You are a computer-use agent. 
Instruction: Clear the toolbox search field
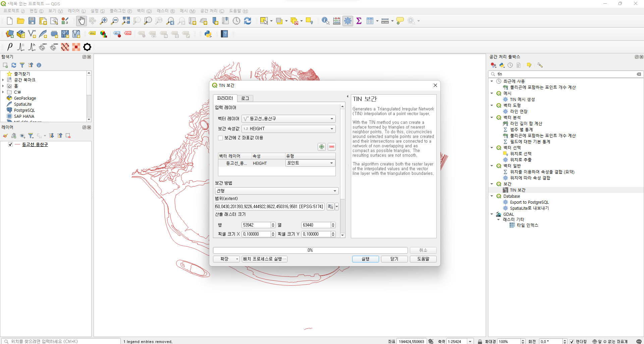coord(639,74)
